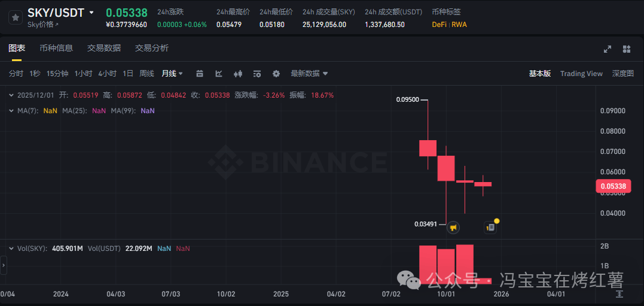Image resolution: width=644 pixels, height=306 pixels.
Task: Switch to the 币种信息 tab
Action: click(56, 48)
